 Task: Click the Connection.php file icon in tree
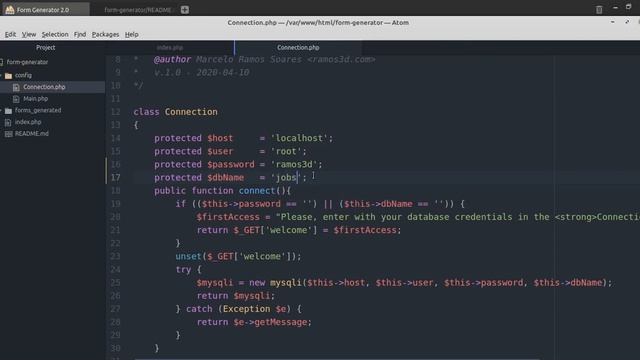(x=16, y=87)
